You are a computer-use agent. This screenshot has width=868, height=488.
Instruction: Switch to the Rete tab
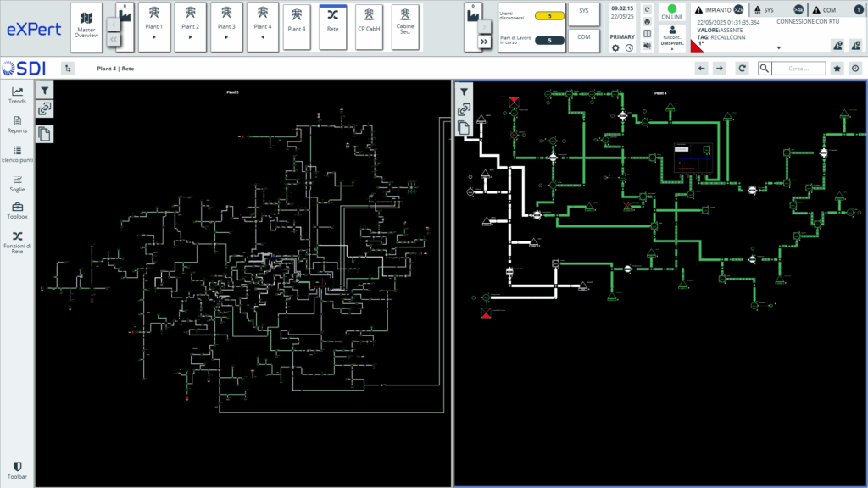tap(332, 26)
